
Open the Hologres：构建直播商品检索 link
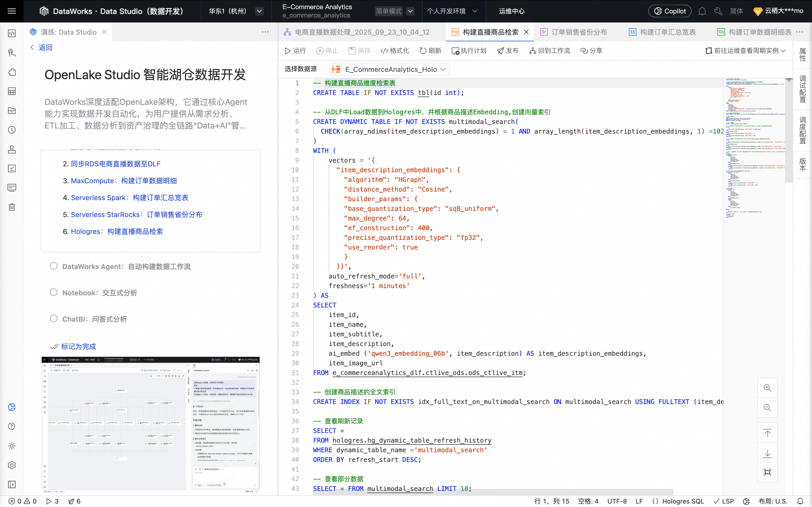[x=117, y=231]
